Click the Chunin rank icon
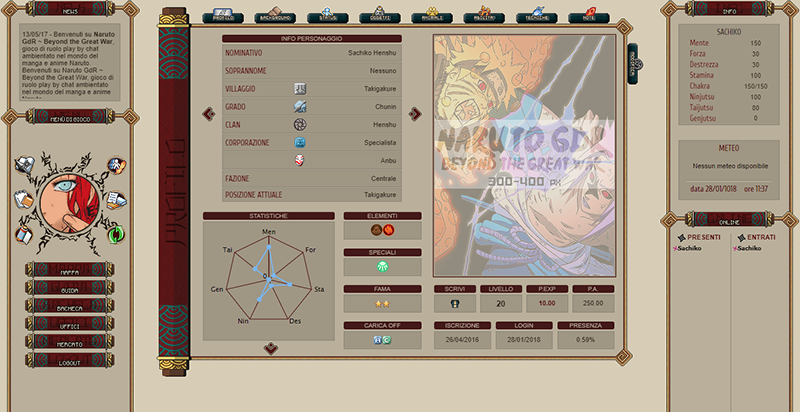Image resolution: width=800 pixels, height=412 pixels. click(x=300, y=107)
